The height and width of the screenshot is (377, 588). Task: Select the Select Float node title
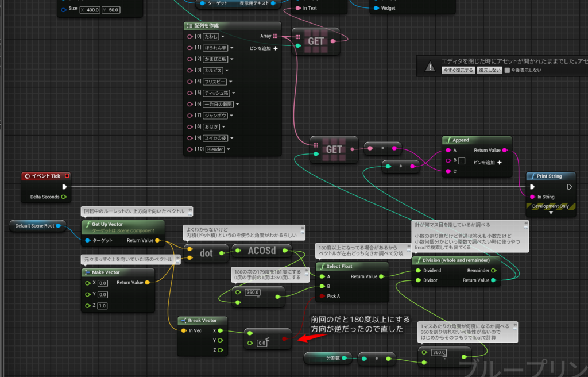(339, 266)
